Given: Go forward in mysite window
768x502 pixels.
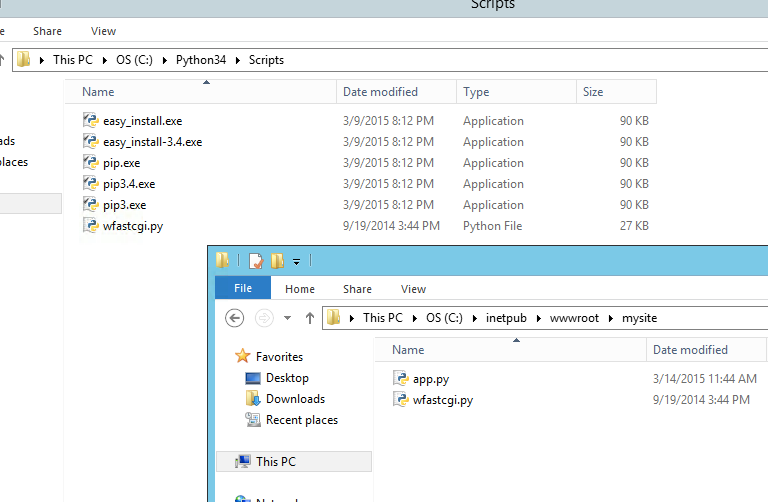Looking at the screenshot, I should tap(264, 318).
